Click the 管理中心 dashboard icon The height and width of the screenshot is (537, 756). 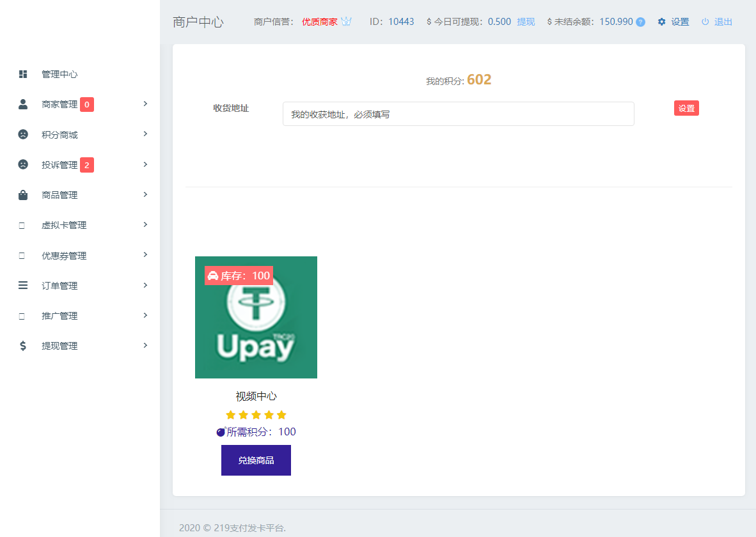(x=22, y=74)
